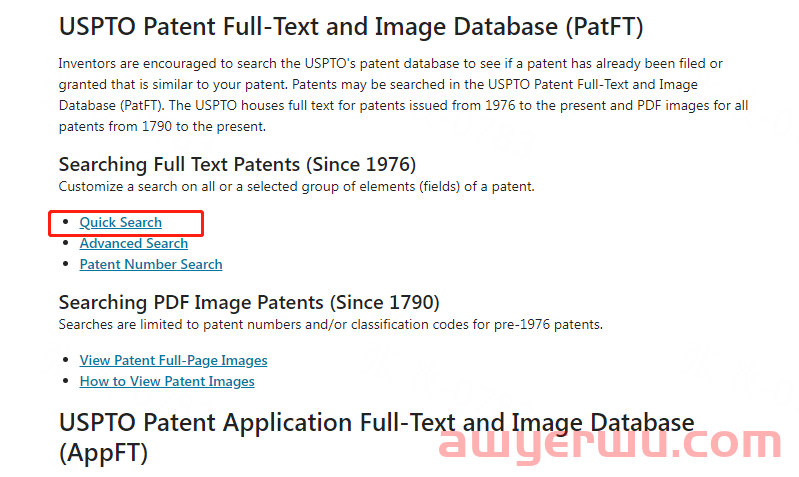Click the Customize a search description line
This screenshot has height=477, width=799.
[296, 187]
